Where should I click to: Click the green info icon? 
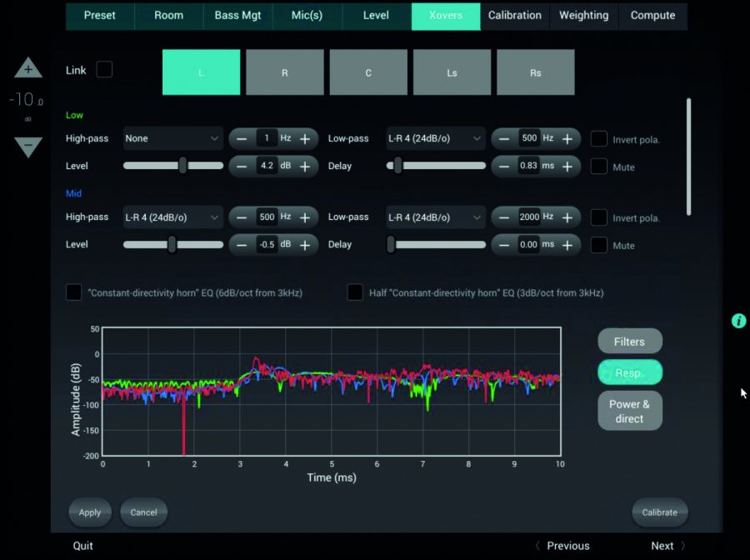click(x=738, y=321)
